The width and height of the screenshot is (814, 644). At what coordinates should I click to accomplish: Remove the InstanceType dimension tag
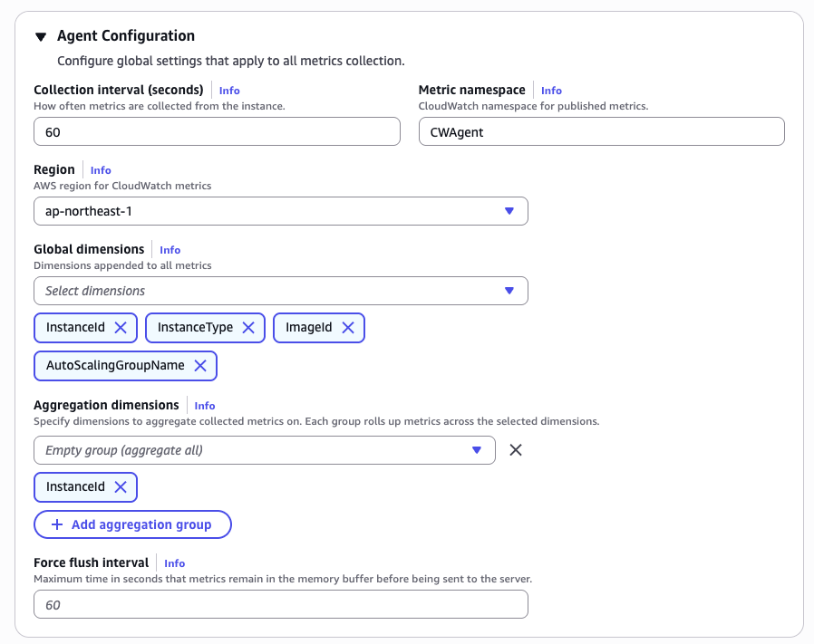click(x=248, y=328)
